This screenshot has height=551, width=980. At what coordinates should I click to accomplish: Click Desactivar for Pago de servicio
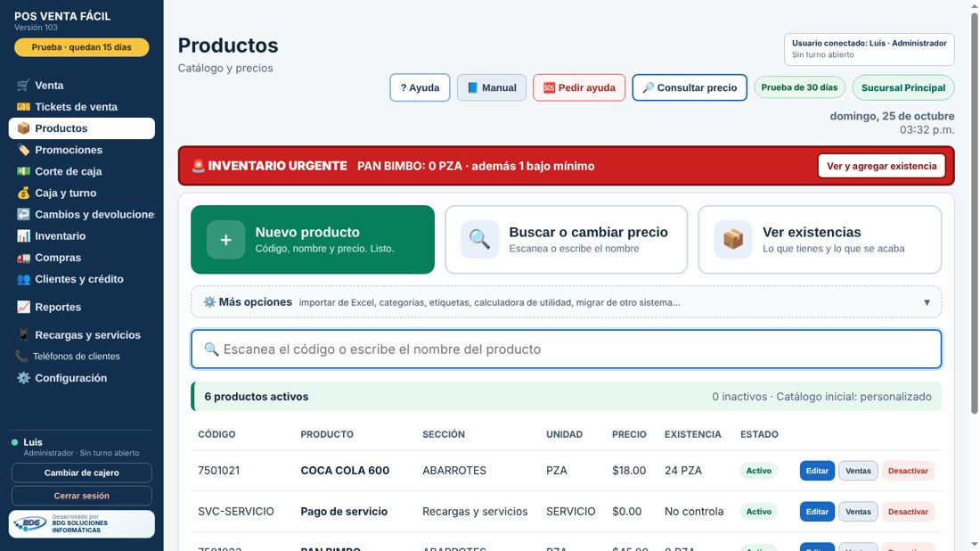[908, 512]
